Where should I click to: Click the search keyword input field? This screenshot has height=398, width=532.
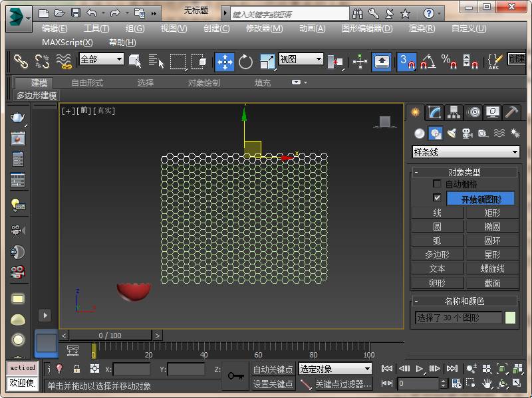290,14
